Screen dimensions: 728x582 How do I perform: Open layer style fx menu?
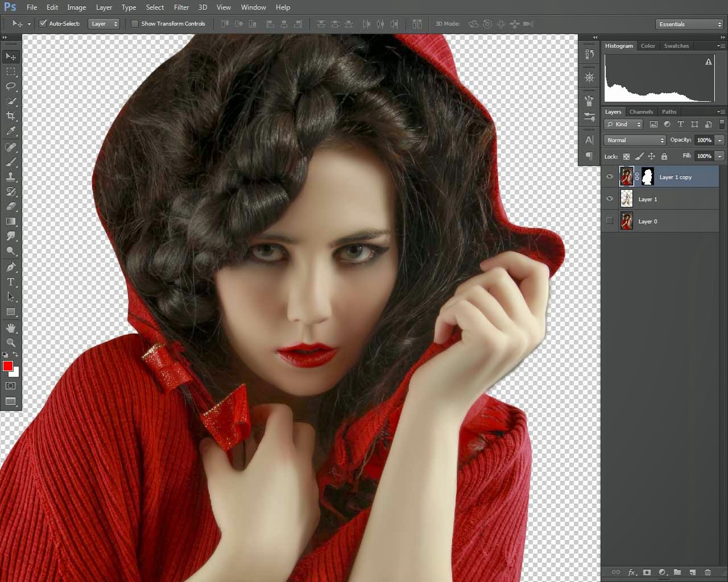click(631, 572)
